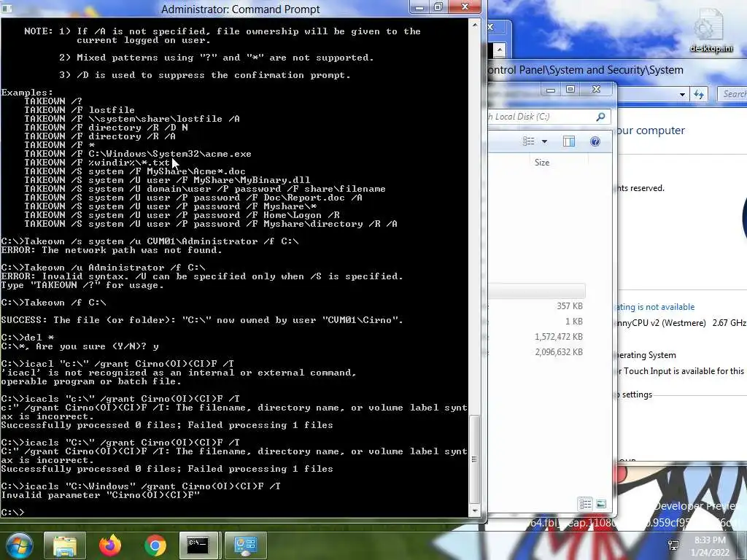Image resolution: width=747 pixels, height=560 pixels.
Task: Click Explorer change view icon
Action: point(528,141)
